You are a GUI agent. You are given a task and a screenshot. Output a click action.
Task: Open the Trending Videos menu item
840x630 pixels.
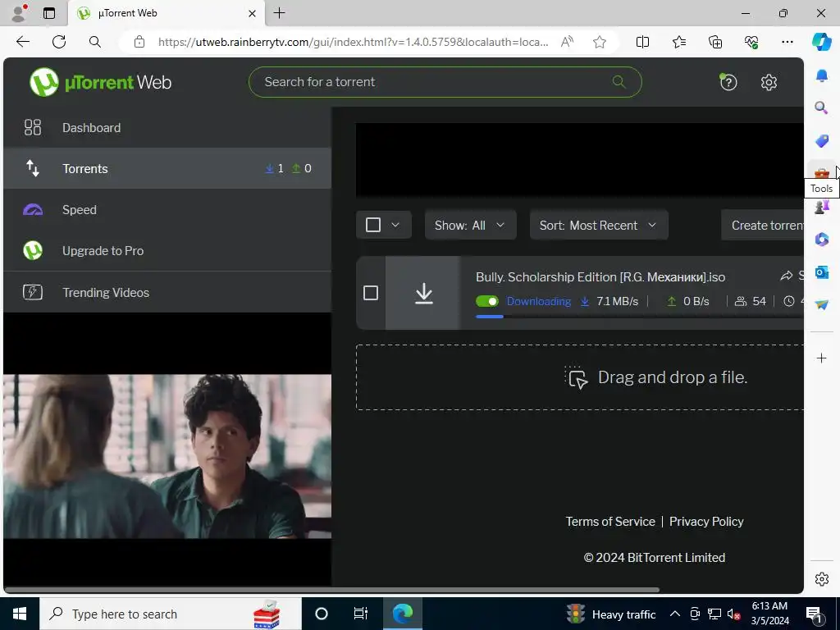point(167,292)
